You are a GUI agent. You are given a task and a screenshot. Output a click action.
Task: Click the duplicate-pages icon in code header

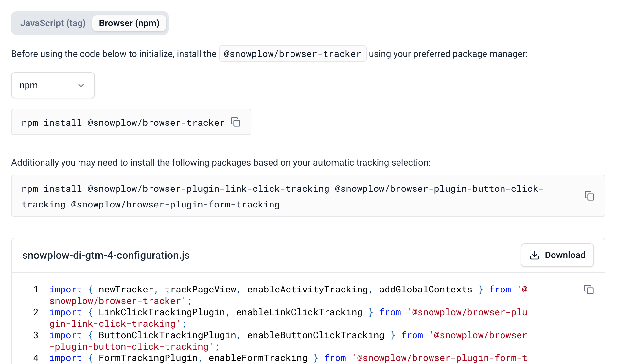point(589,290)
